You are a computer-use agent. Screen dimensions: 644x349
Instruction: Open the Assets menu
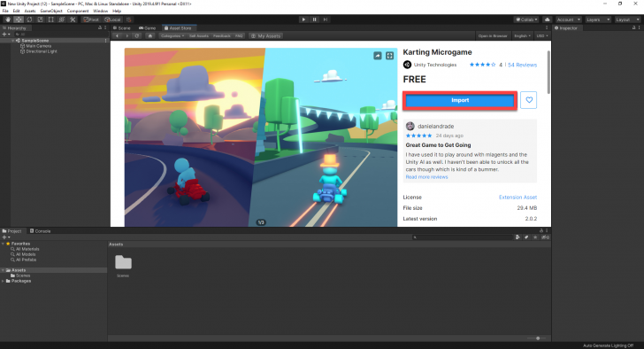coord(30,12)
